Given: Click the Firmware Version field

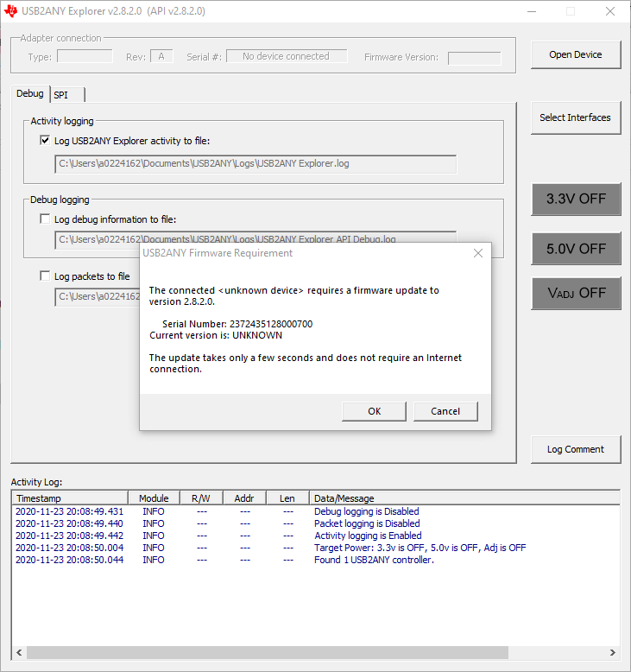Looking at the screenshot, I should click(474, 58).
